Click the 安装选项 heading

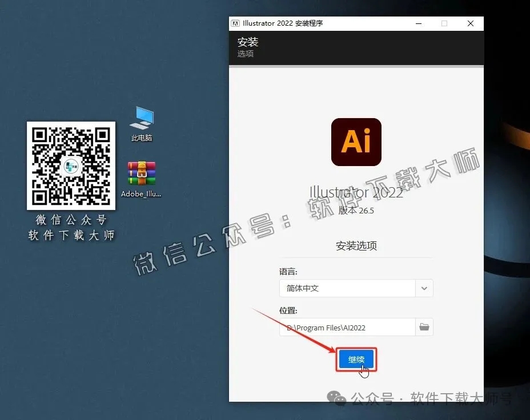356,245
